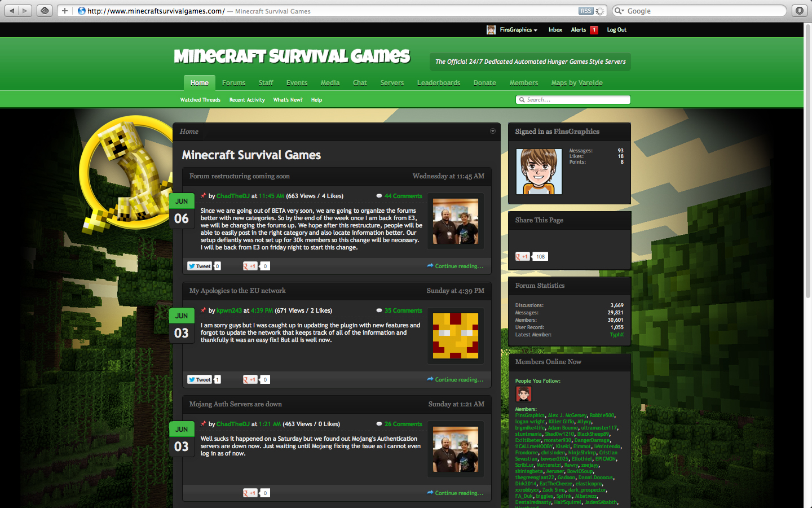Open the 35 Comments link

(x=403, y=310)
